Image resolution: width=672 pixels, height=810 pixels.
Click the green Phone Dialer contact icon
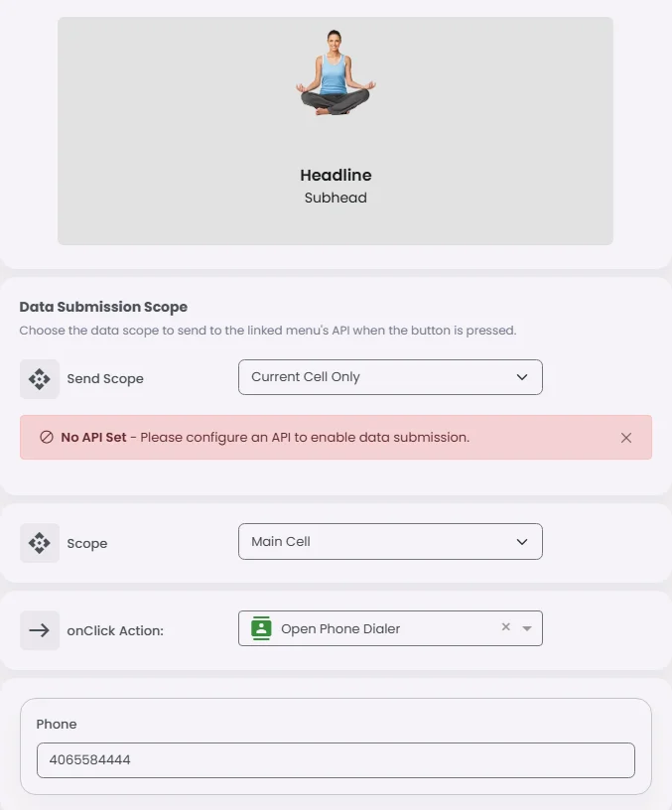pyautogui.click(x=261, y=628)
